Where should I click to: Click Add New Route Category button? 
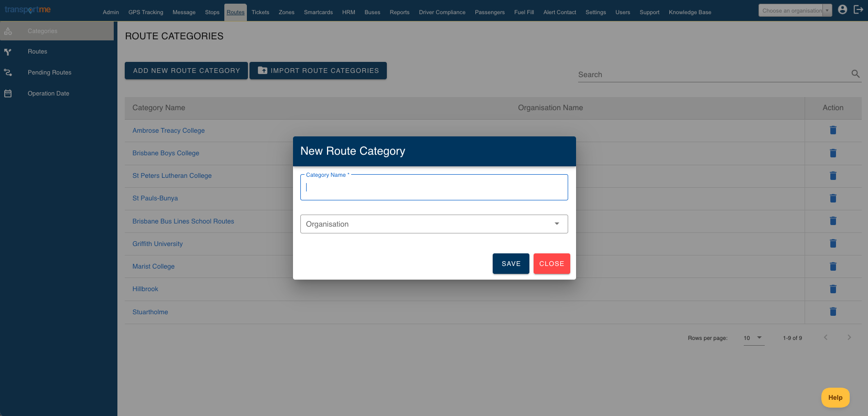coord(186,71)
